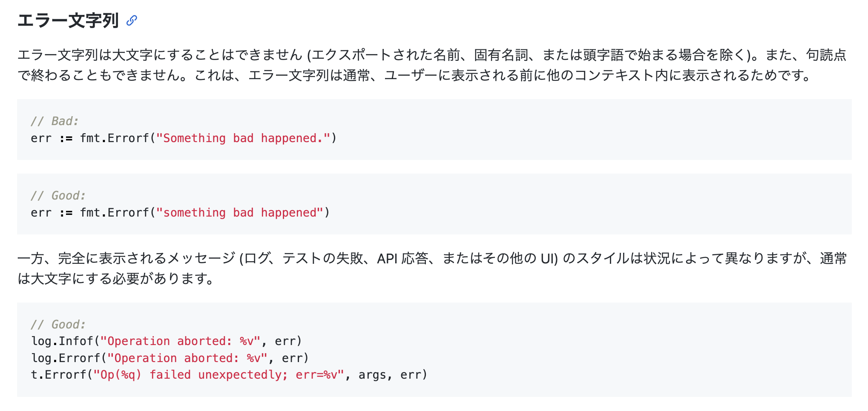Viewport: 868px width, 411px height.
Task: Click the first "// Good:" comment
Action: [58, 196]
